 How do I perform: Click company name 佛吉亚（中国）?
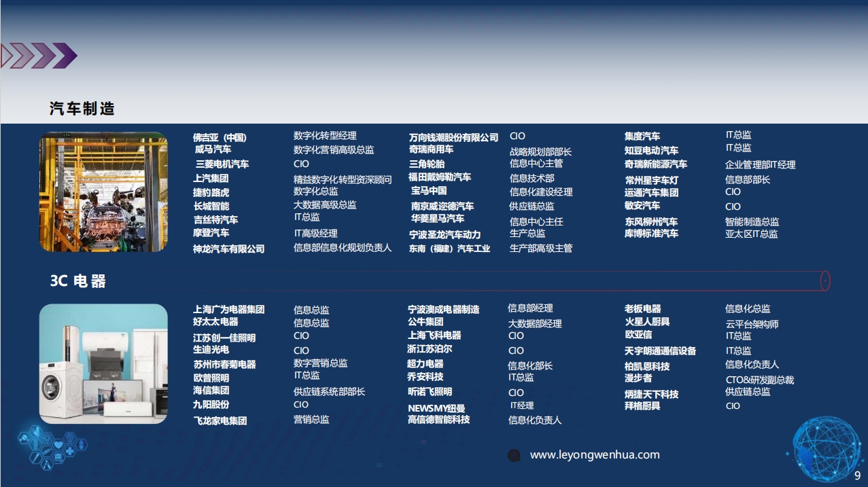[220, 138]
